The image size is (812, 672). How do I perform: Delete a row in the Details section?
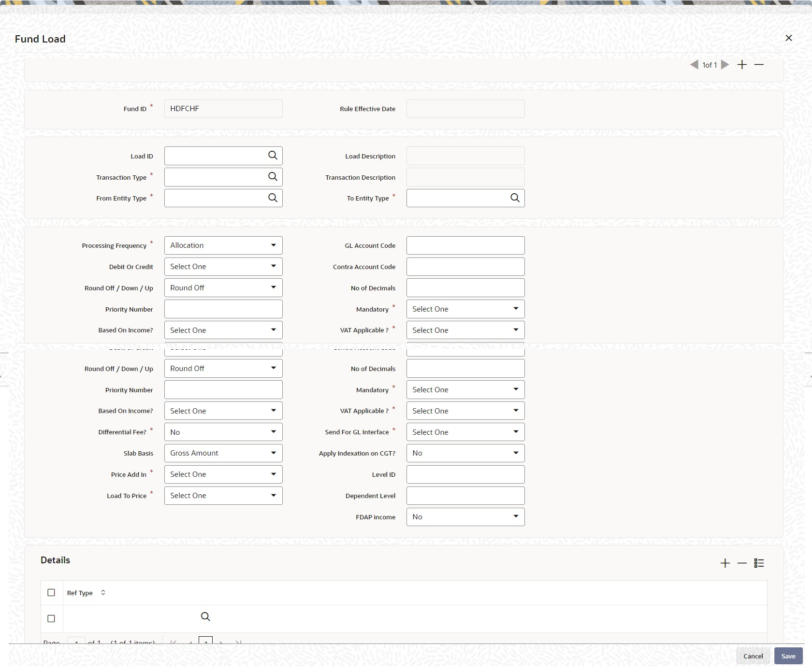tap(742, 563)
